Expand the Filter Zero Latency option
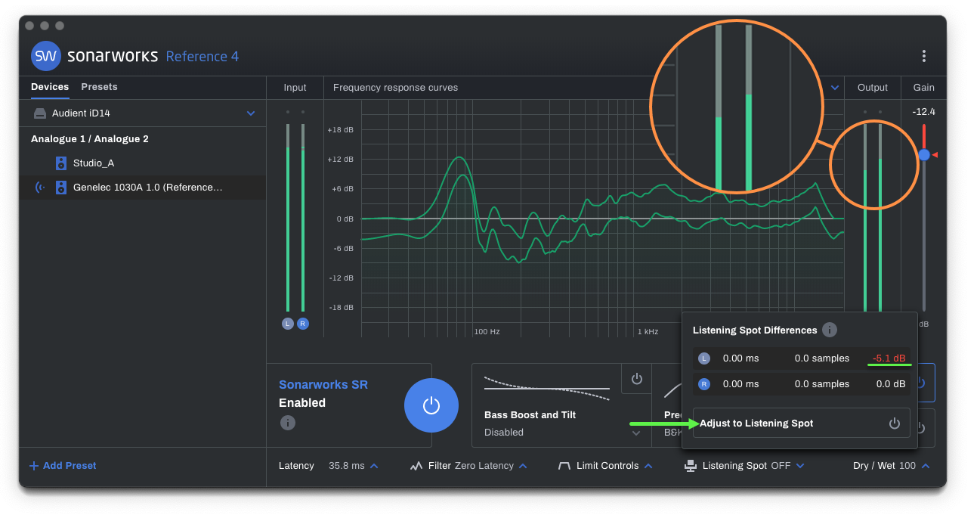 click(523, 466)
